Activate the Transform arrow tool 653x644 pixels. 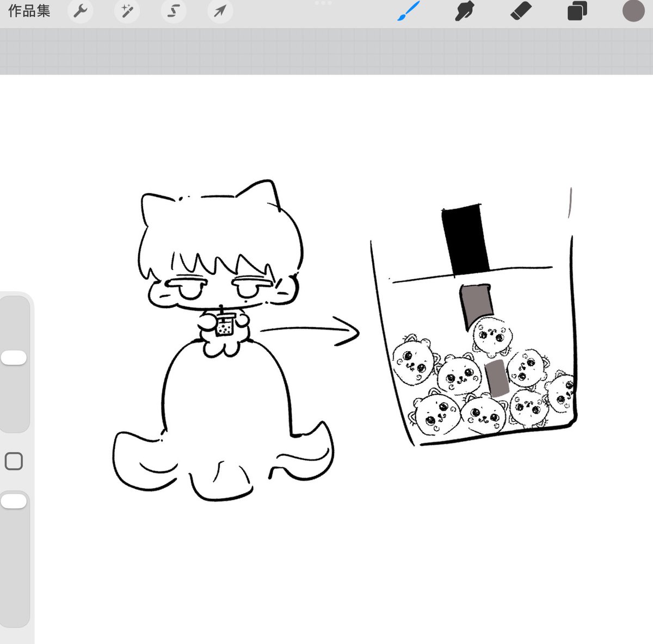220,11
